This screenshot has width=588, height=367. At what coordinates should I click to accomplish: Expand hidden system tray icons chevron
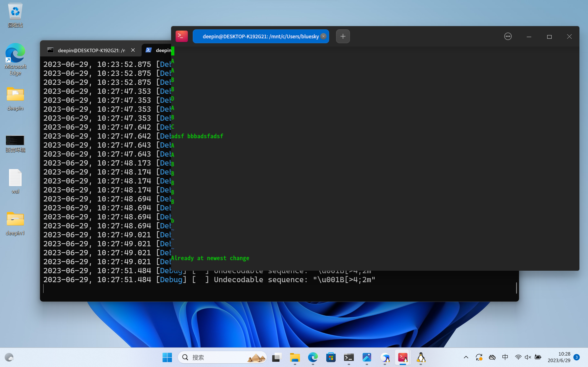pyautogui.click(x=466, y=357)
